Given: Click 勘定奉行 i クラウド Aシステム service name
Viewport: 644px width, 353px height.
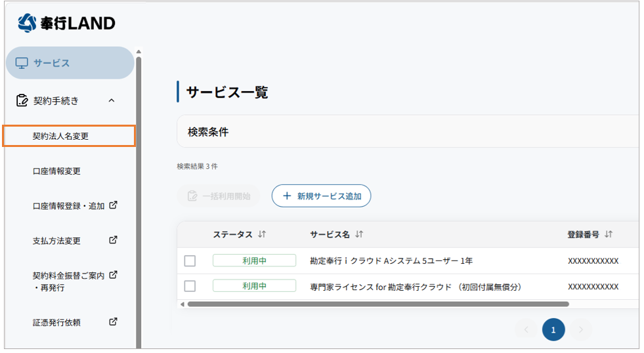Looking at the screenshot, I should pyautogui.click(x=391, y=260).
